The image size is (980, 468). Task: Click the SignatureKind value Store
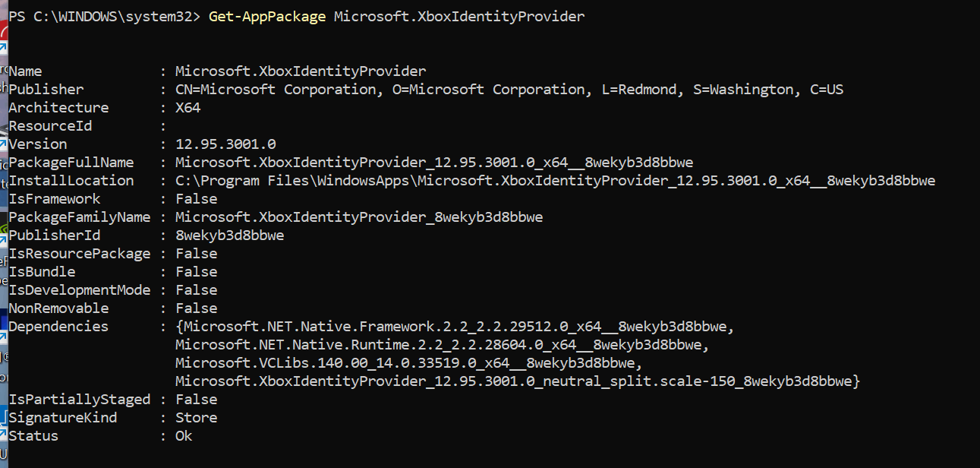(196, 418)
